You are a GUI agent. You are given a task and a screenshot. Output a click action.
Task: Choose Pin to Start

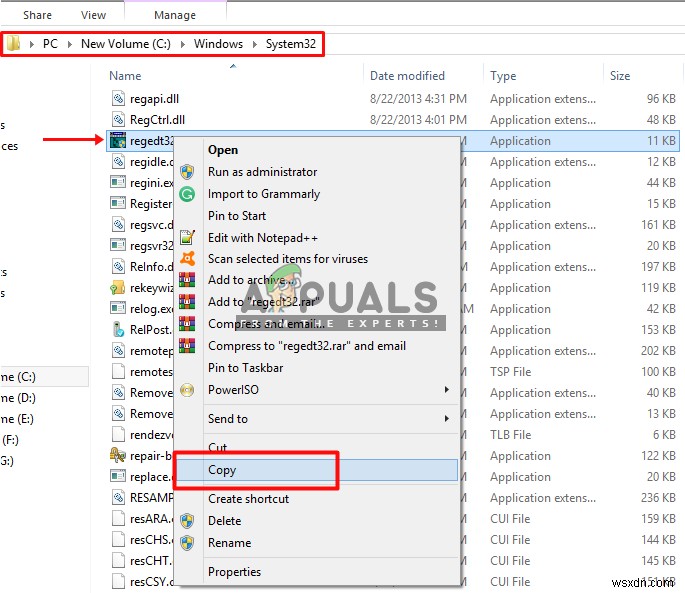pyautogui.click(x=237, y=215)
